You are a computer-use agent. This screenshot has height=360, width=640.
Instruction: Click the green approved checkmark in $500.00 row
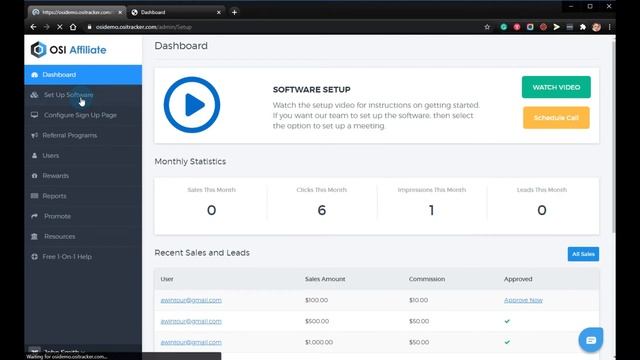[507, 321]
